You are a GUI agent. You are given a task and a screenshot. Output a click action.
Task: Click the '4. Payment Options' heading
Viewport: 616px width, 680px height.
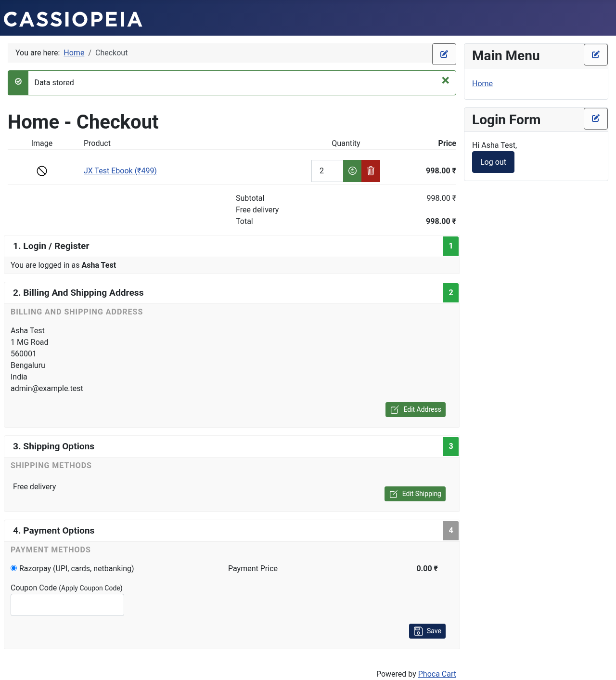pos(53,531)
